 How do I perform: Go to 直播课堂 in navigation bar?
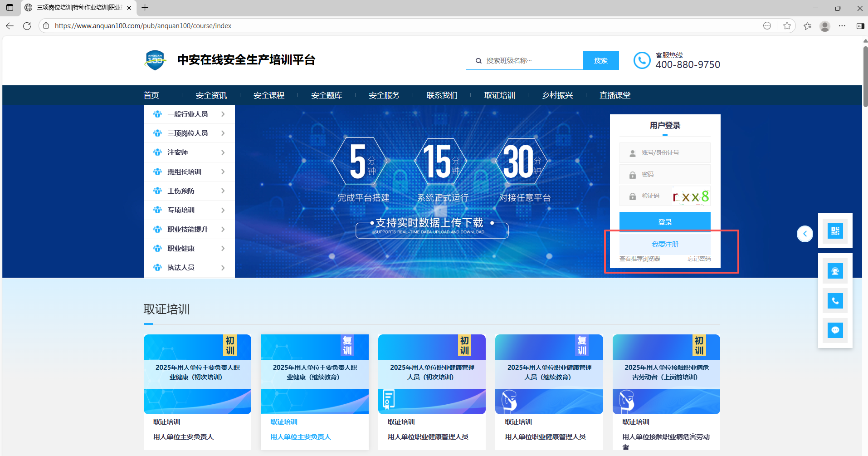[x=614, y=95]
